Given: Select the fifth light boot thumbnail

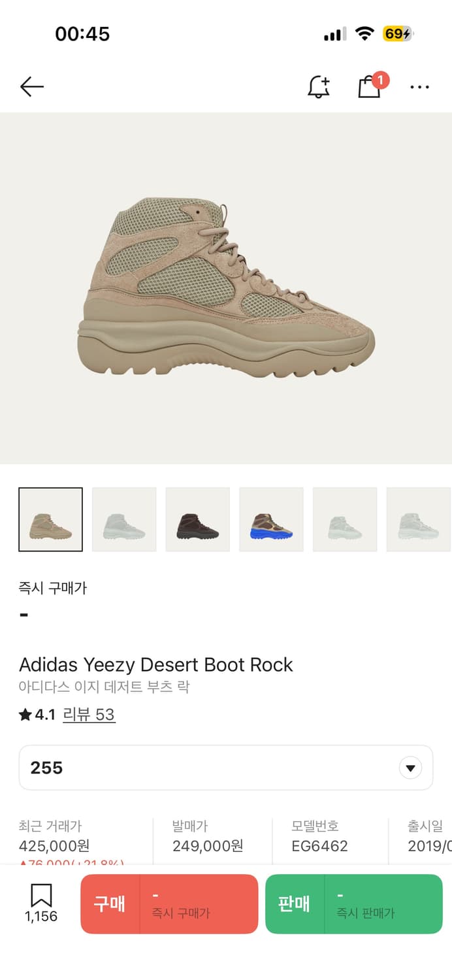Looking at the screenshot, I should tap(345, 519).
